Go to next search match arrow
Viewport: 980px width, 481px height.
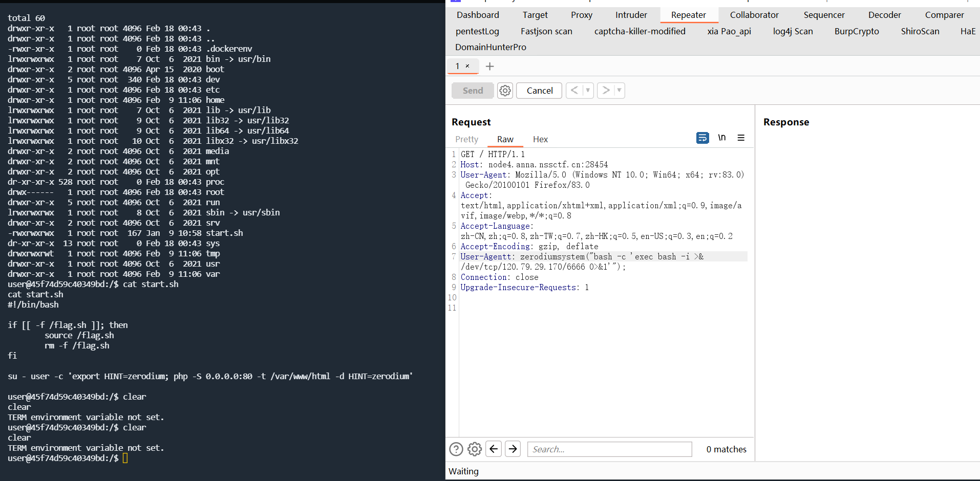coord(513,449)
